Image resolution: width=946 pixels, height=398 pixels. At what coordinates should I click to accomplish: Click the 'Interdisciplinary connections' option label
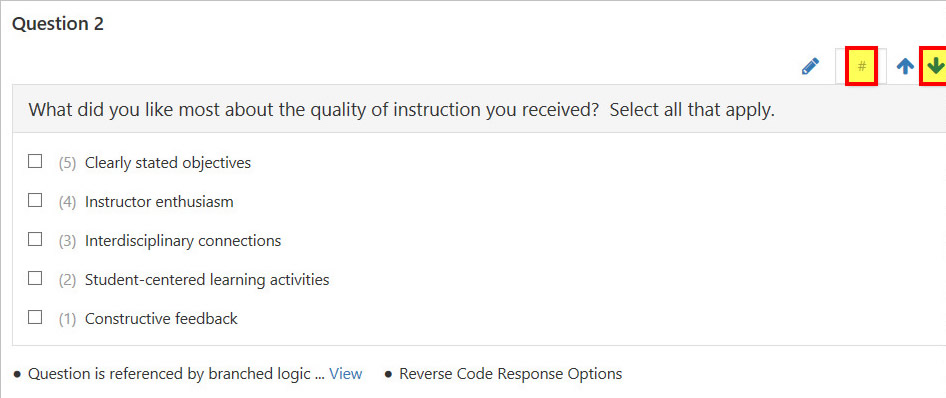point(183,241)
